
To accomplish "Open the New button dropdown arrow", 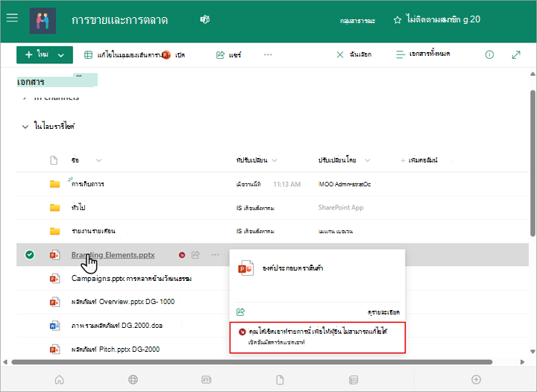I will click(x=61, y=55).
